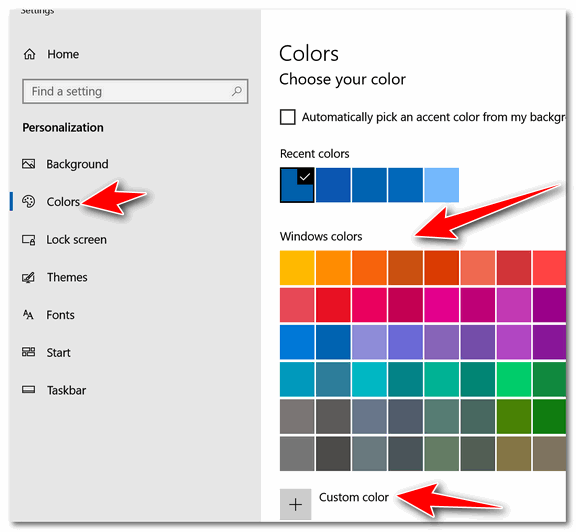Pick the first bright blue swatch in third row

click(297, 342)
